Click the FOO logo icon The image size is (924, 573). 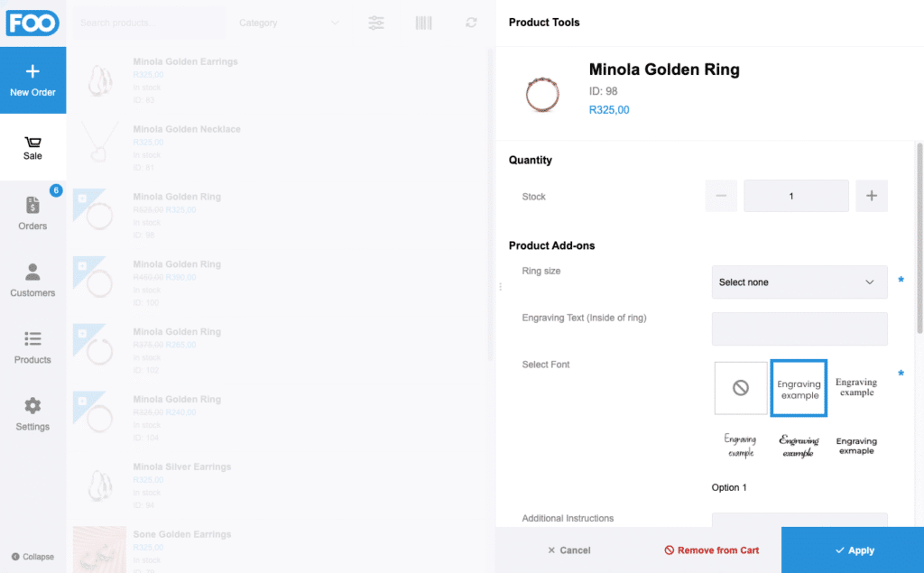pos(32,23)
